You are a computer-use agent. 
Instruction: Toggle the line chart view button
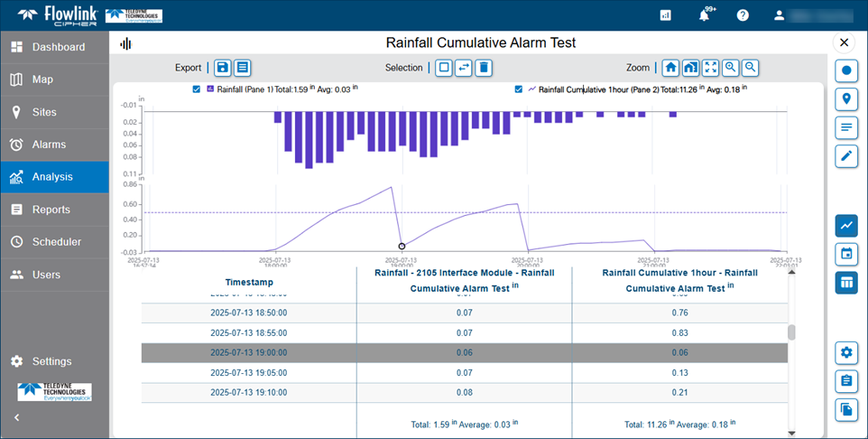(x=845, y=224)
